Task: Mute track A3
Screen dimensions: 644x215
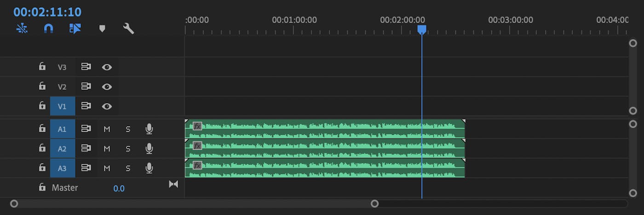Action: coord(107,169)
